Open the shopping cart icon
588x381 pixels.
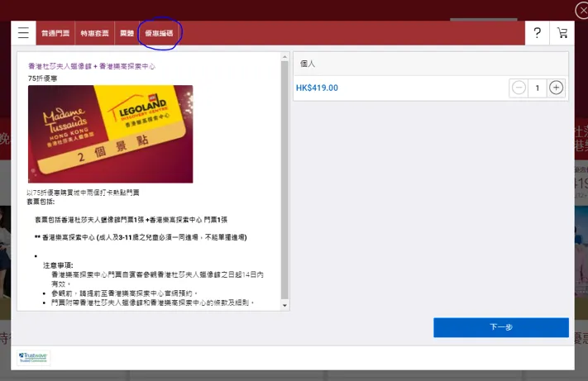click(562, 33)
